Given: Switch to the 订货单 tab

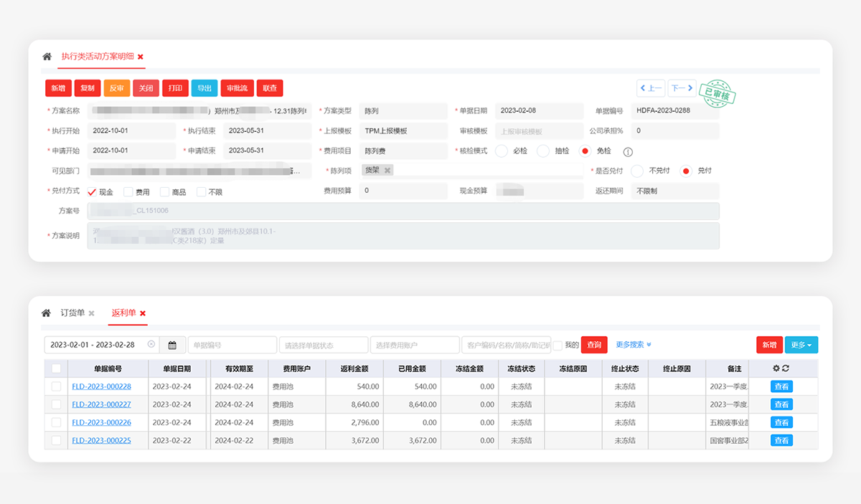Looking at the screenshot, I should (72, 313).
